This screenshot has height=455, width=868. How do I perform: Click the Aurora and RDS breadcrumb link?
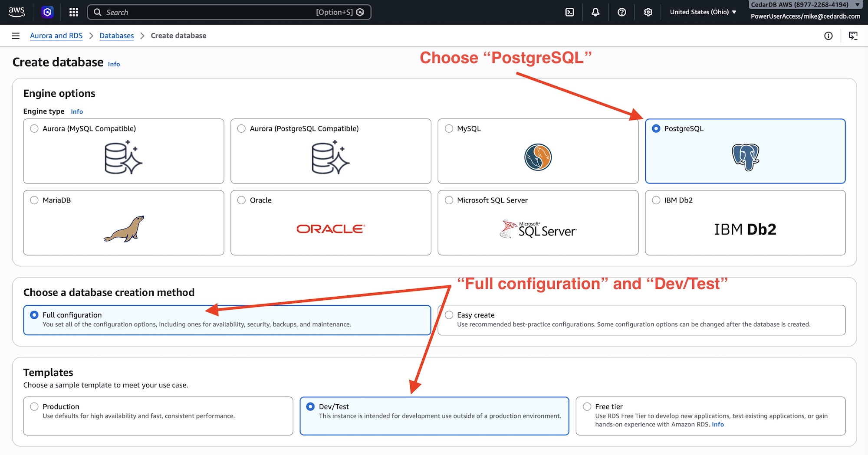click(56, 36)
